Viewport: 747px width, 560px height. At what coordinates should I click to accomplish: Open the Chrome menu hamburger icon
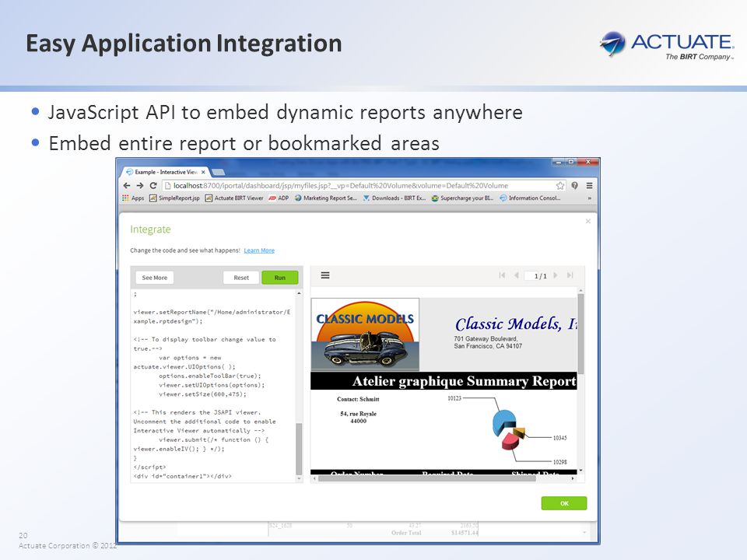point(589,186)
